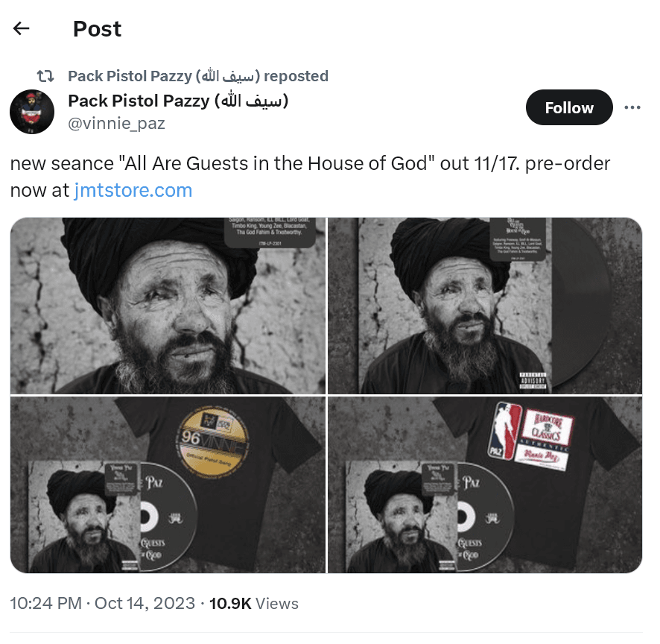Open Pack Pistol Pazzy's profile avatar
This screenshot has height=644, width=660.
click(x=32, y=112)
